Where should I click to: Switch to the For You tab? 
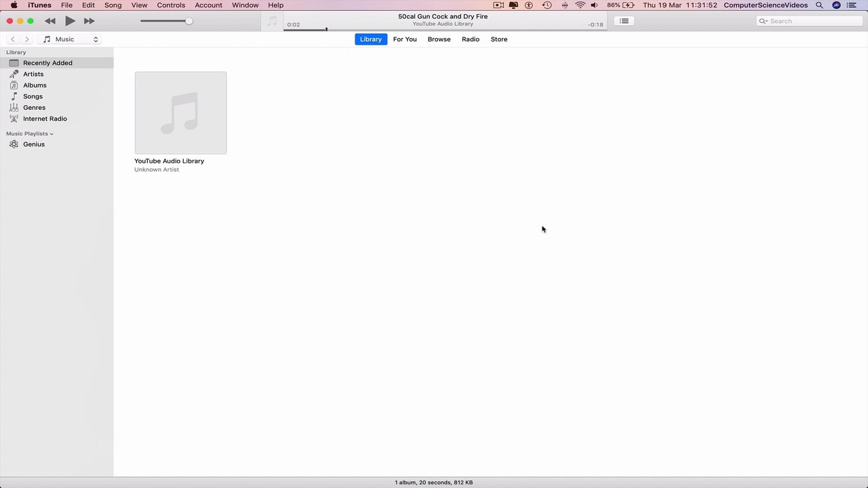(405, 39)
